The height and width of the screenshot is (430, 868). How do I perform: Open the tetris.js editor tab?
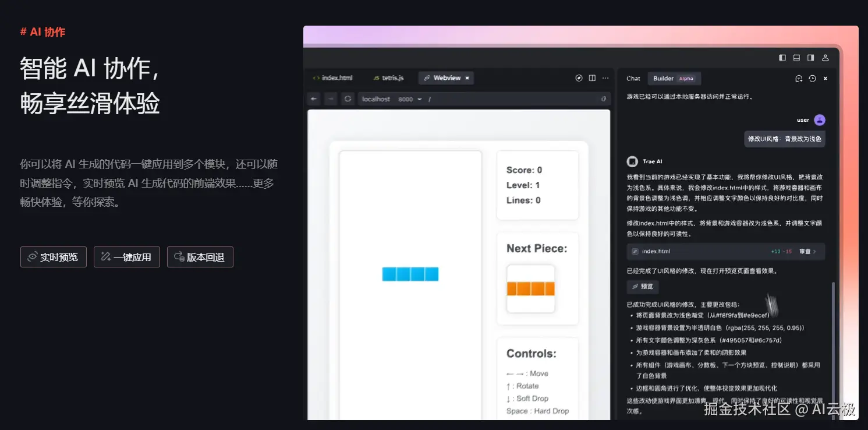coord(389,77)
